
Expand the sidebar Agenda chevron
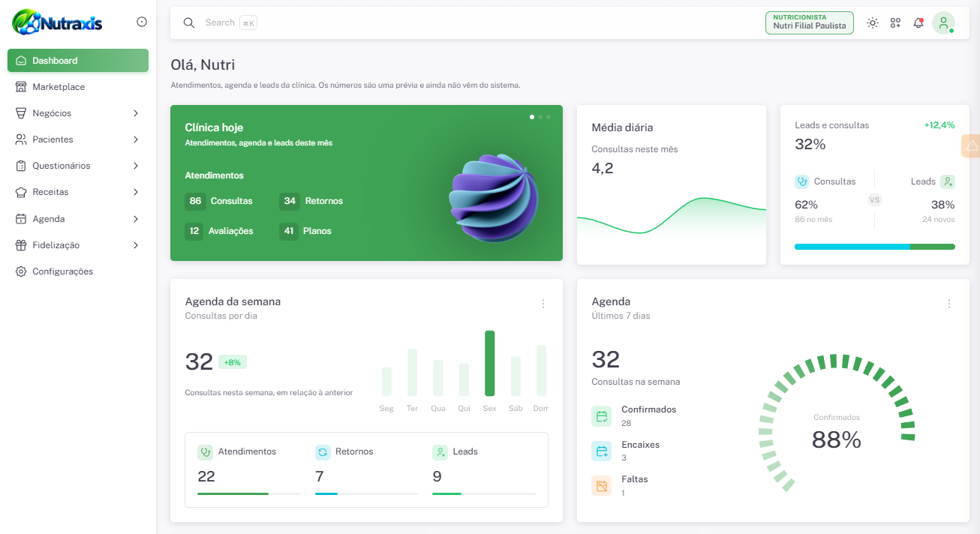(x=136, y=219)
